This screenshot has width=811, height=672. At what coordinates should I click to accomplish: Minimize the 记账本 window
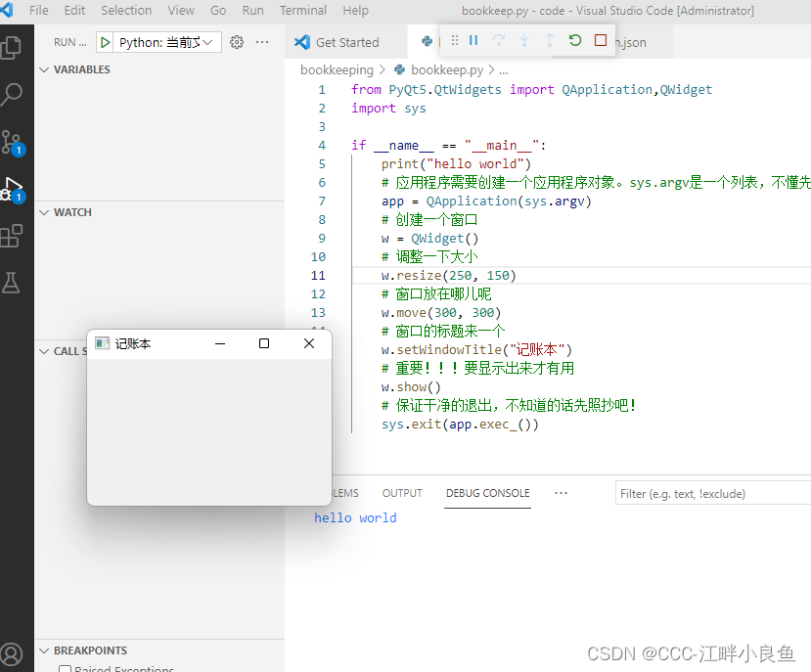click(x=220, y=343)
